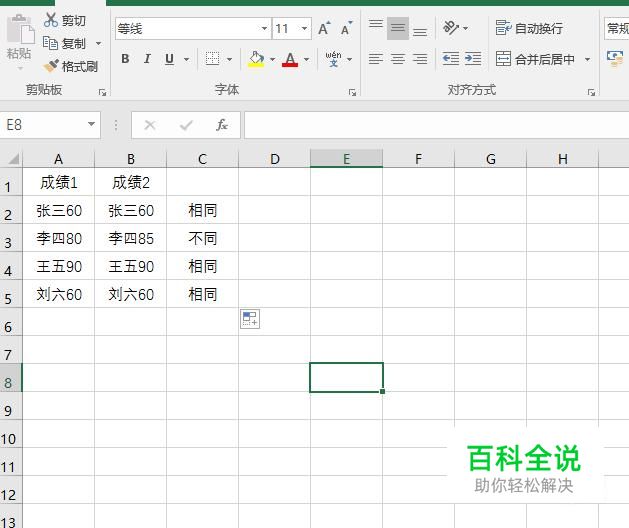Viewport: 629px width, 528px height.
Task: Align text left
Action: pyautogui.click(x=376, y=59)
